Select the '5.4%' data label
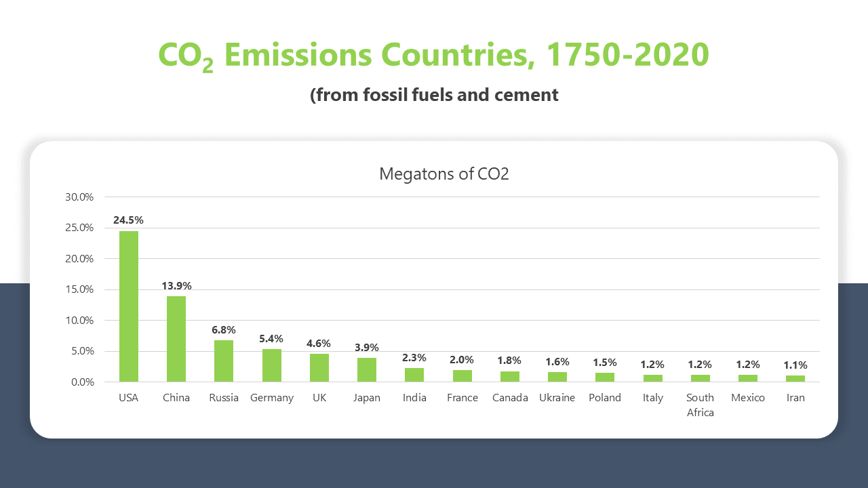 pyautogui.click(x=272, y=338)
